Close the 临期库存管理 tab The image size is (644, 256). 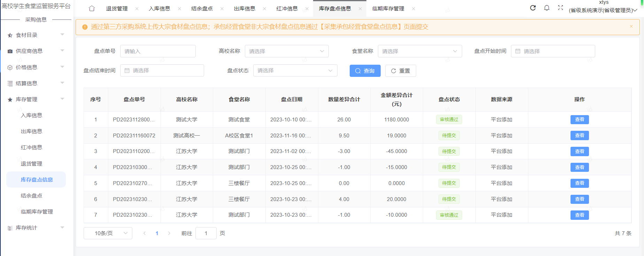coord(413,9)
